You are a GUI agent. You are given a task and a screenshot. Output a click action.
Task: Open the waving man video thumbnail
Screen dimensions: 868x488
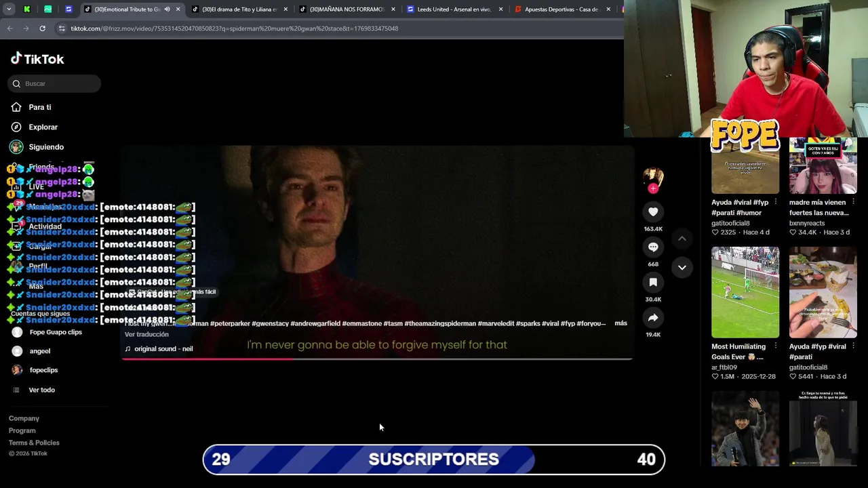745,428
